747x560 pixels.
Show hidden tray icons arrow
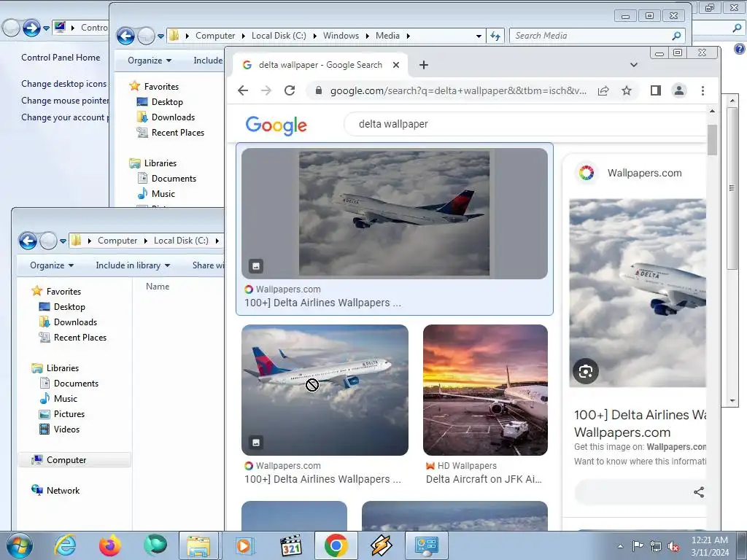(620, 546)
